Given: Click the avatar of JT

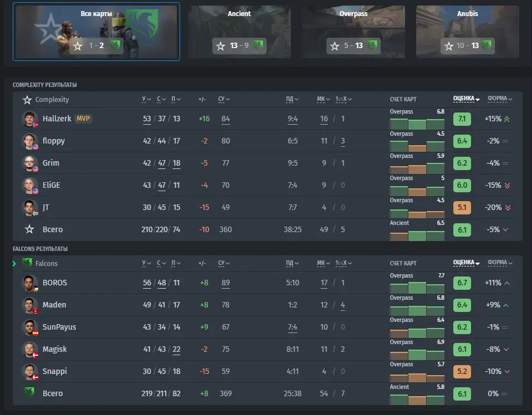Looking at the screenshot, I should [30, 207].
